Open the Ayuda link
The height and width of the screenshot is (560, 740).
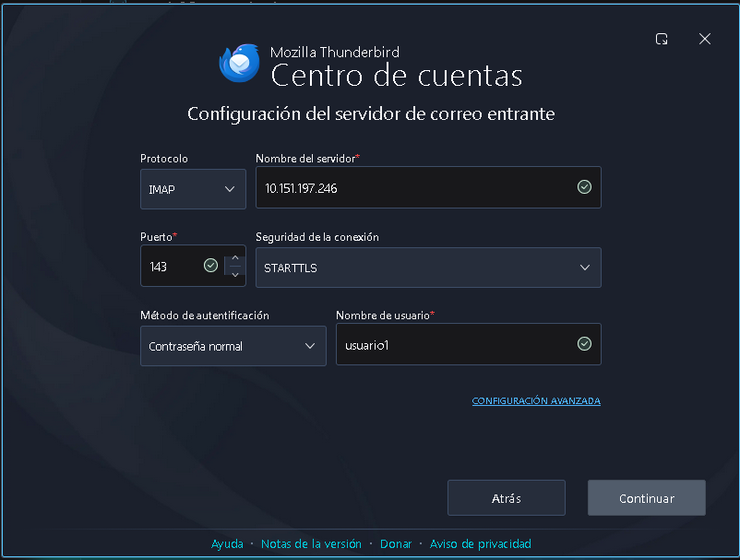coord(227,544)
